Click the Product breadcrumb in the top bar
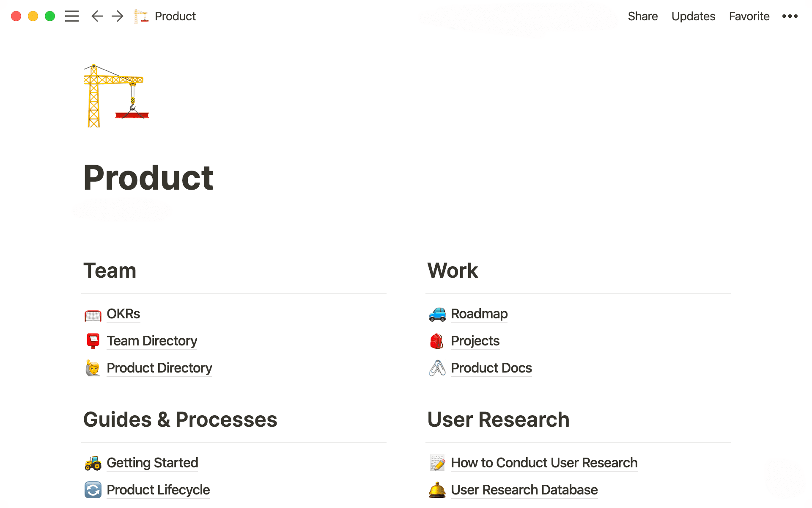Image resolution: width=812 pixels, height=508 pixels. click(175, 16)
